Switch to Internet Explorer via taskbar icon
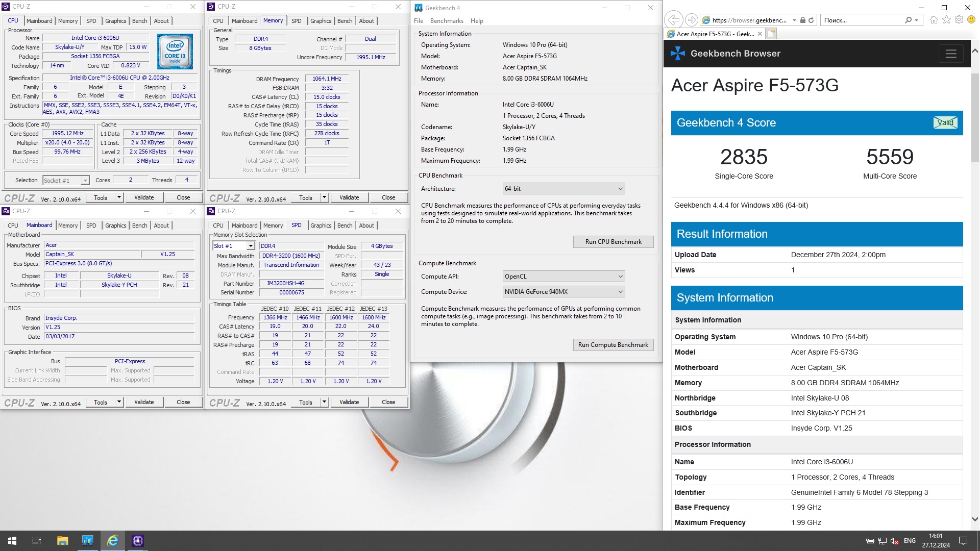 [113, 541]
